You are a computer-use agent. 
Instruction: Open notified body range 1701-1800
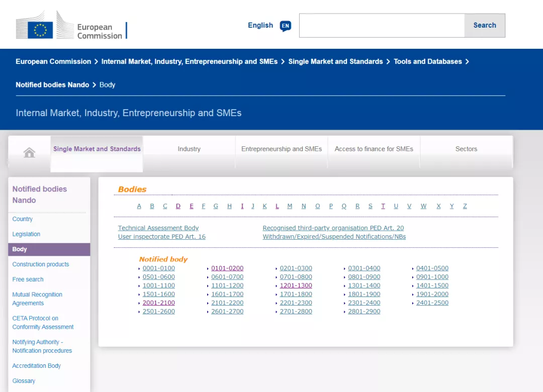point(296,294)
